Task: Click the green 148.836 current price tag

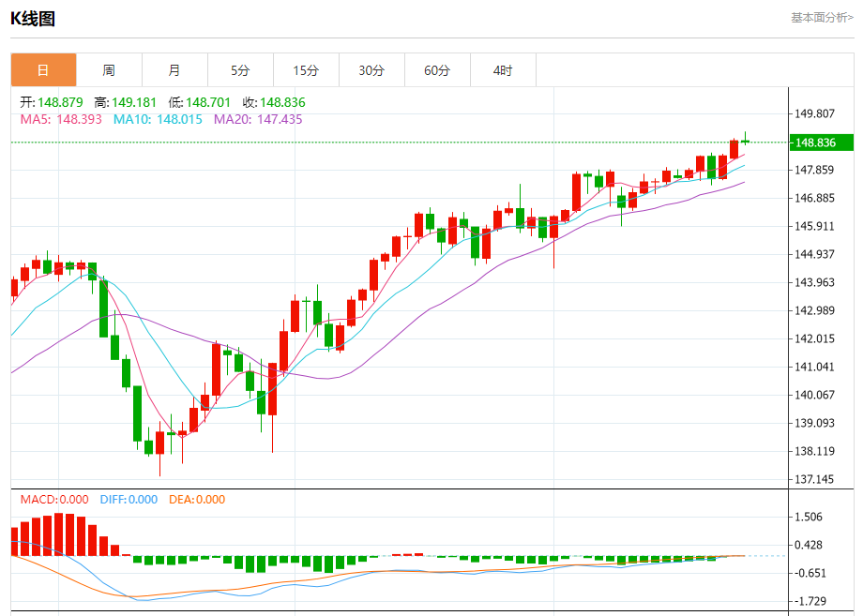Action: (x=821, y=143)
